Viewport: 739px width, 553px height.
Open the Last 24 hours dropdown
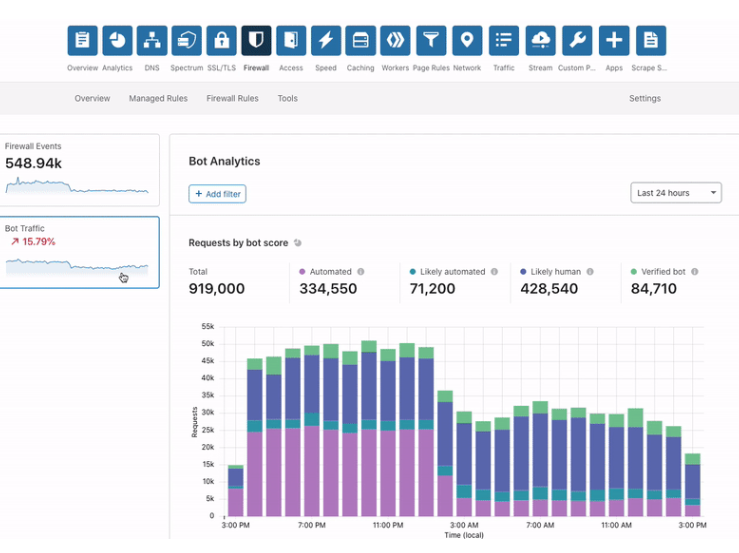point(676,193)
